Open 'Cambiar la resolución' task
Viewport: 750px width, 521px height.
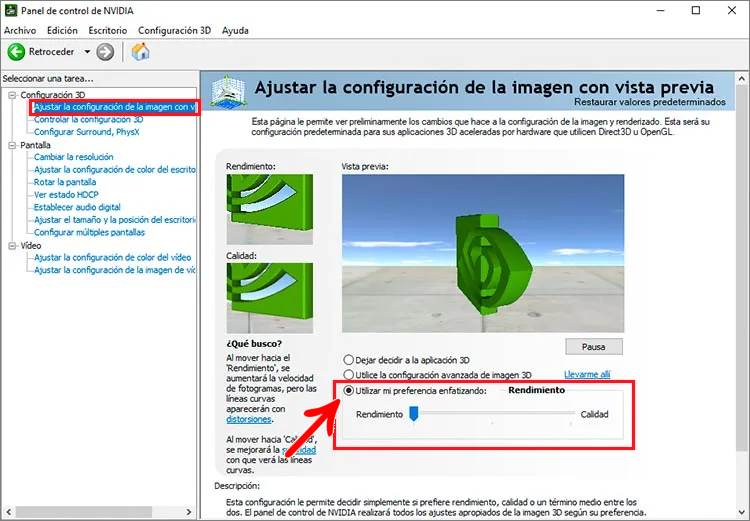coord(74,157)
